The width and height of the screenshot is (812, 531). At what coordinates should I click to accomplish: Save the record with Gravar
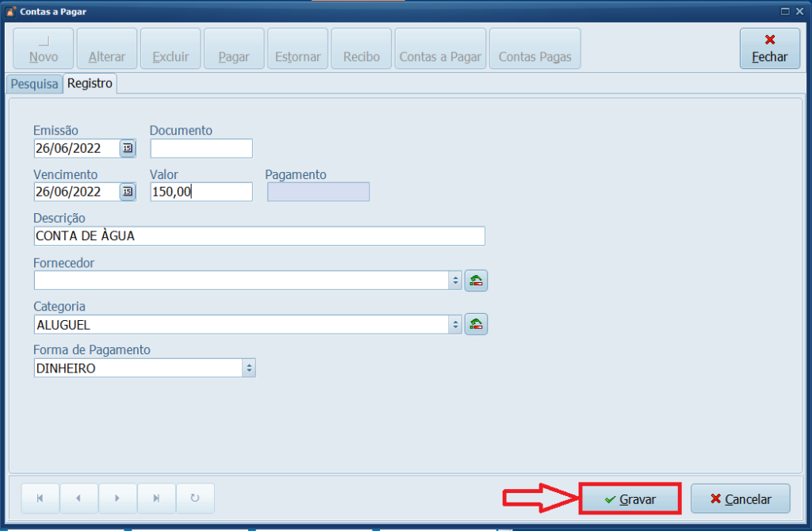coord(630,499)
